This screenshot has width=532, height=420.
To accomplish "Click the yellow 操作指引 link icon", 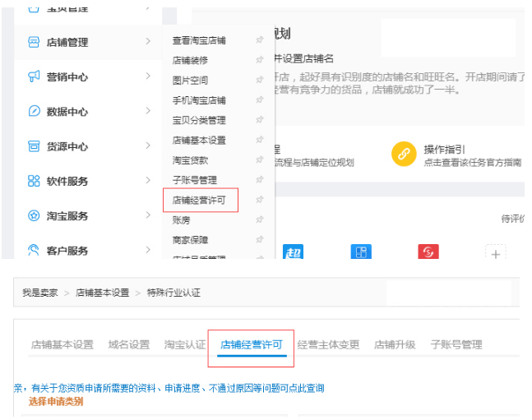I will [x=404, y=154].
